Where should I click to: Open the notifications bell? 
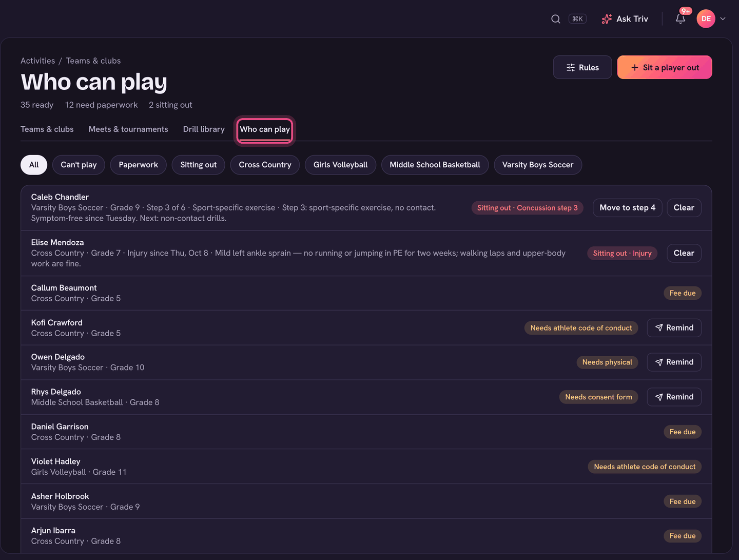pos(680,19)
